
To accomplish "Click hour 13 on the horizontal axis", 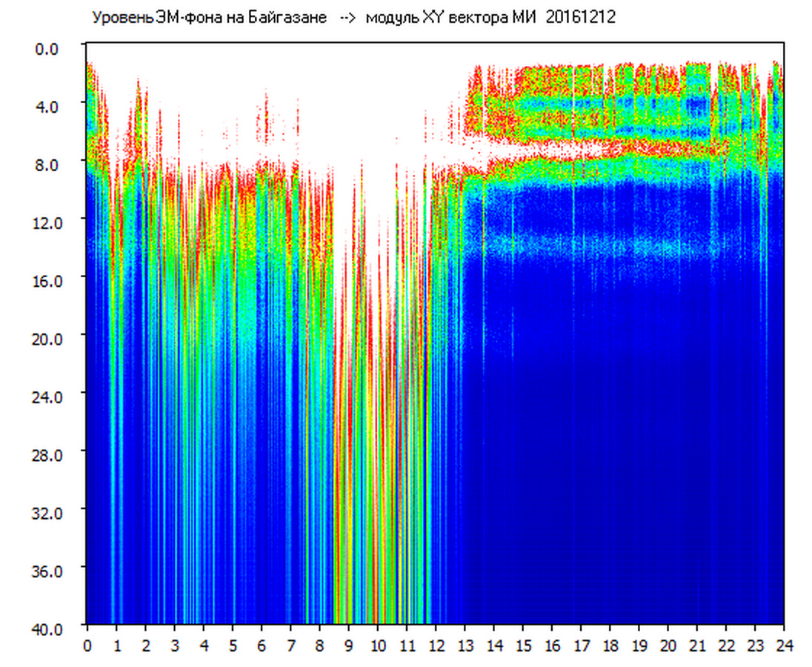I will (x=465, y=645).
